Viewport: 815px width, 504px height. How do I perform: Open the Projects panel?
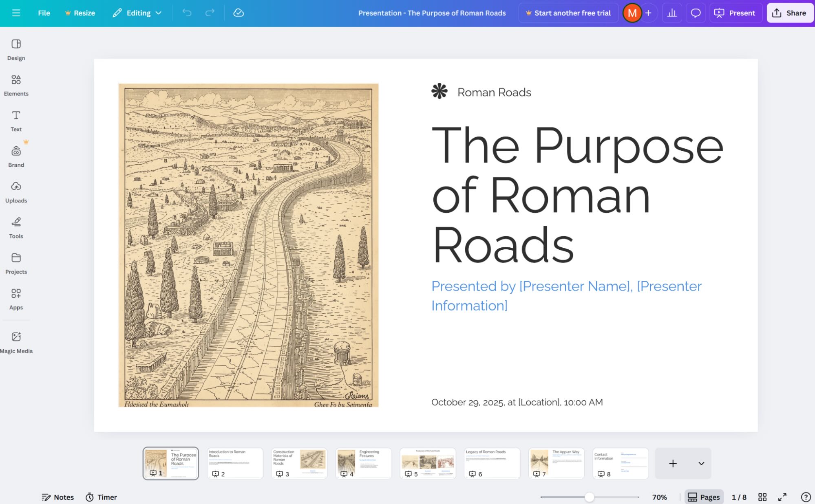point(16,263)
